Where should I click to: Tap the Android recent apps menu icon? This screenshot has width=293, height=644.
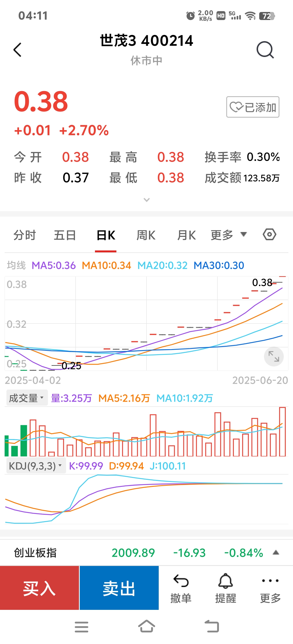81,627
